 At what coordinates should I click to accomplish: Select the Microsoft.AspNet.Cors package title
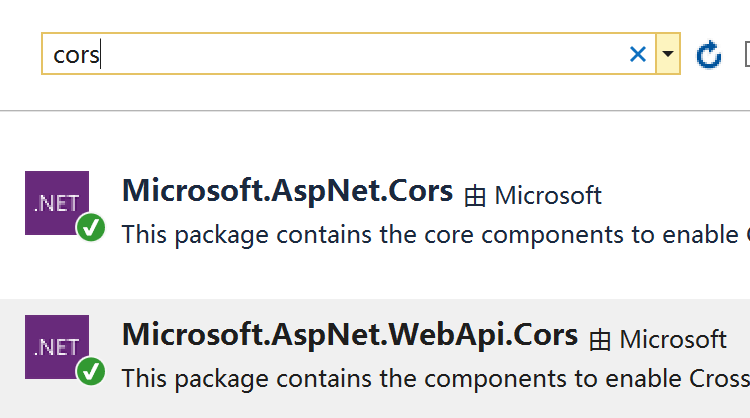[x=287, y=191]
